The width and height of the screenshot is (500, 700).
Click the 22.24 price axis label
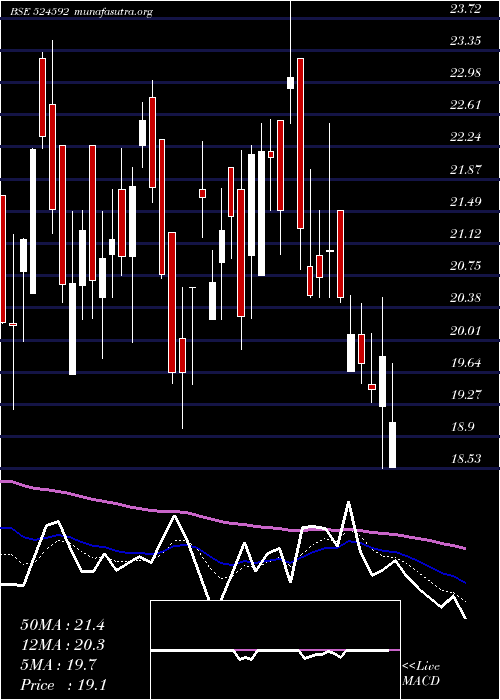[465, 137]
